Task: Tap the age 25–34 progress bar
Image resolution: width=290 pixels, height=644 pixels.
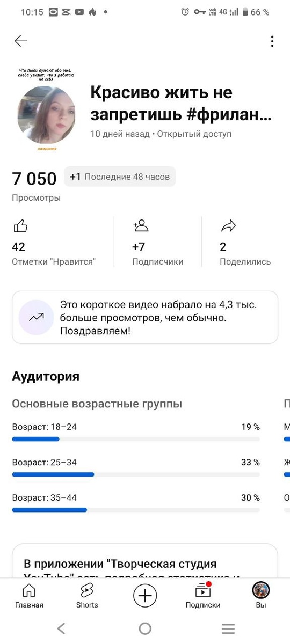Action: 136,474
